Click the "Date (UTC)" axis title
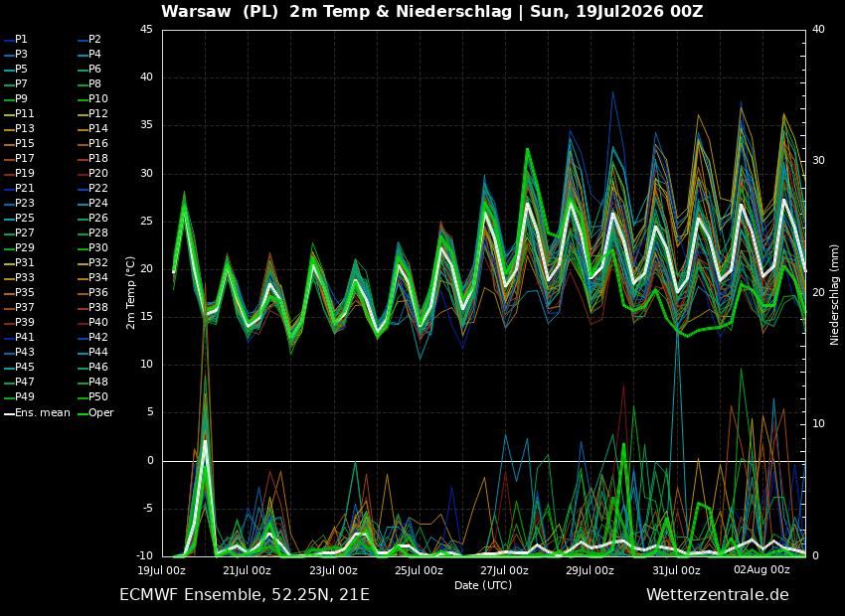Screen dimensions: 845x616 483,585
